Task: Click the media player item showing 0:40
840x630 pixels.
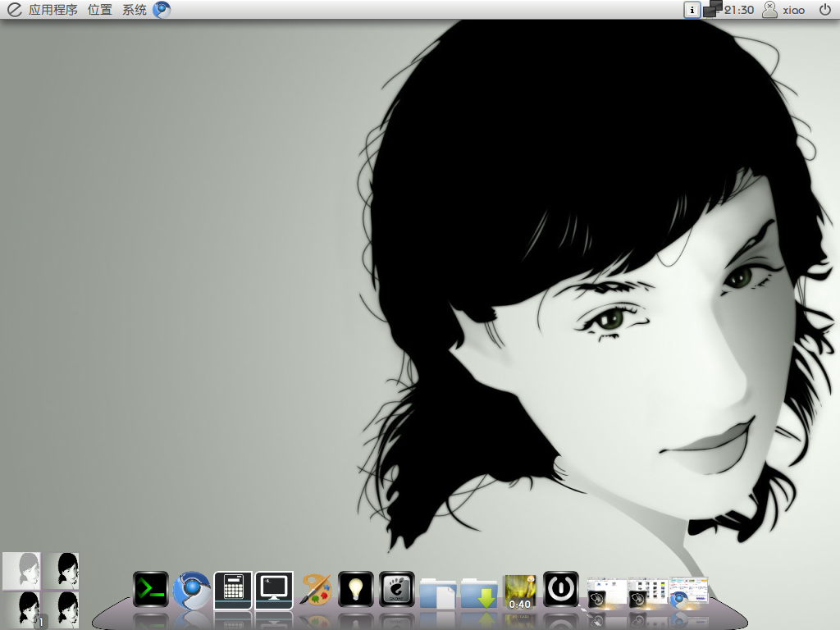Action: click(520, 592)
